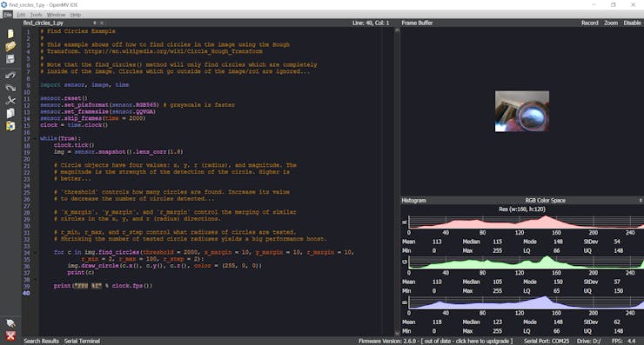Open the File menu

pyautogui.click(x=8, y=15)
